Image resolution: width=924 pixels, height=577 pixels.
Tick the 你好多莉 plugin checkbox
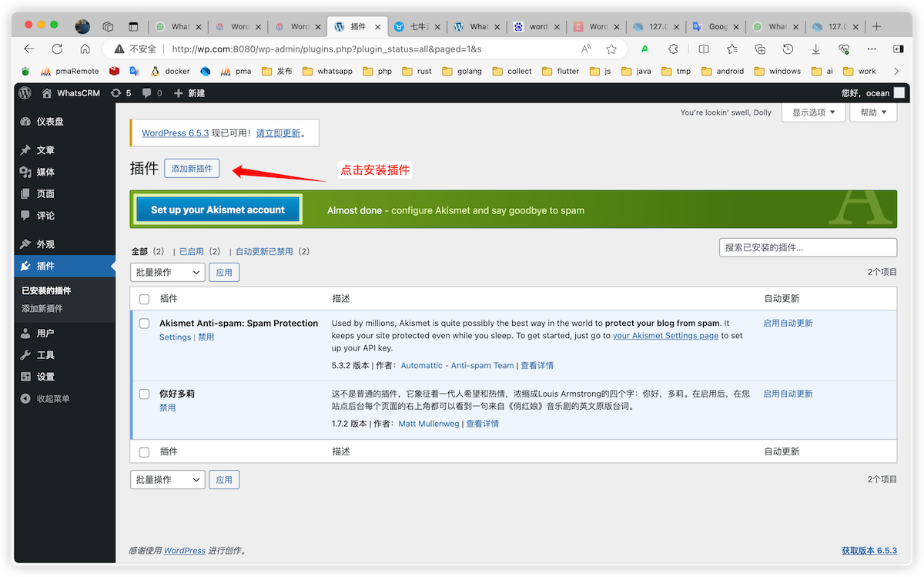tap(144, 394)
